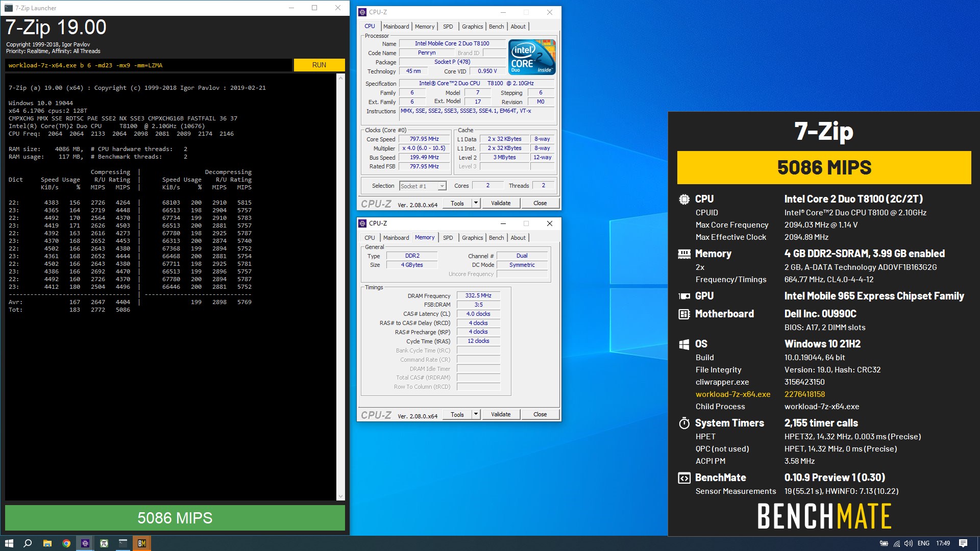Click Validate in CPU-Z Processor window

[x=501, y=203]
